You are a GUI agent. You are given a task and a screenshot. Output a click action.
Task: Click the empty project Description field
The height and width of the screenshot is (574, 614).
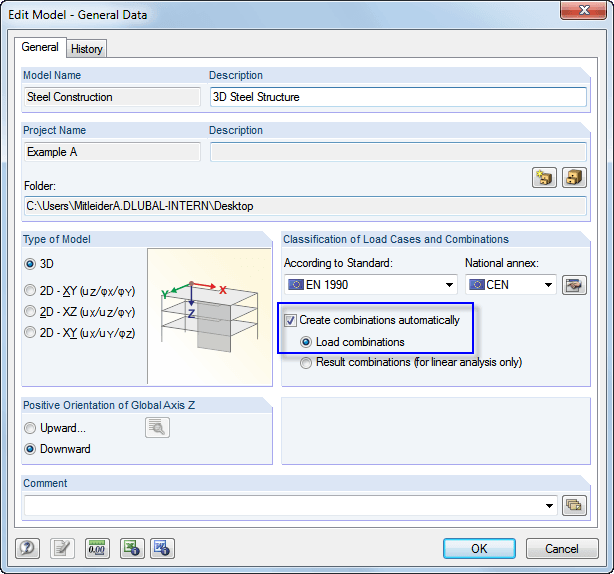tap(398, 152)
